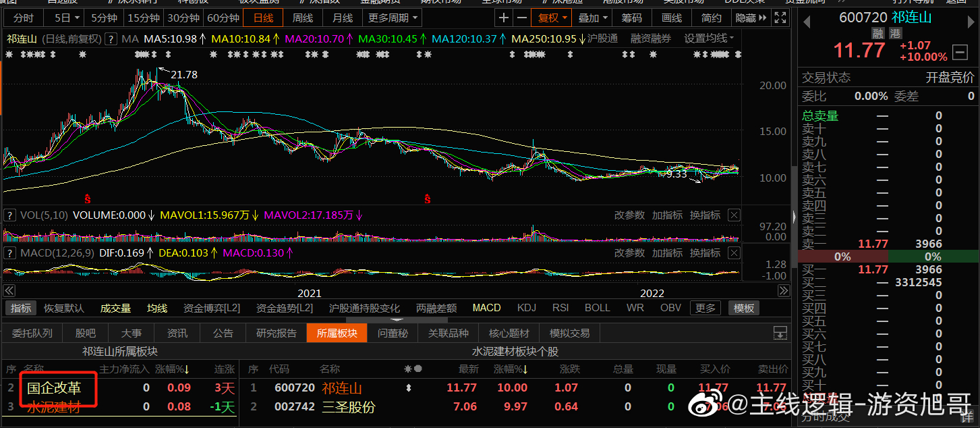Toggle BOLL indicator
The width and height of the screenshot is (980, 428).
[597, 308]
